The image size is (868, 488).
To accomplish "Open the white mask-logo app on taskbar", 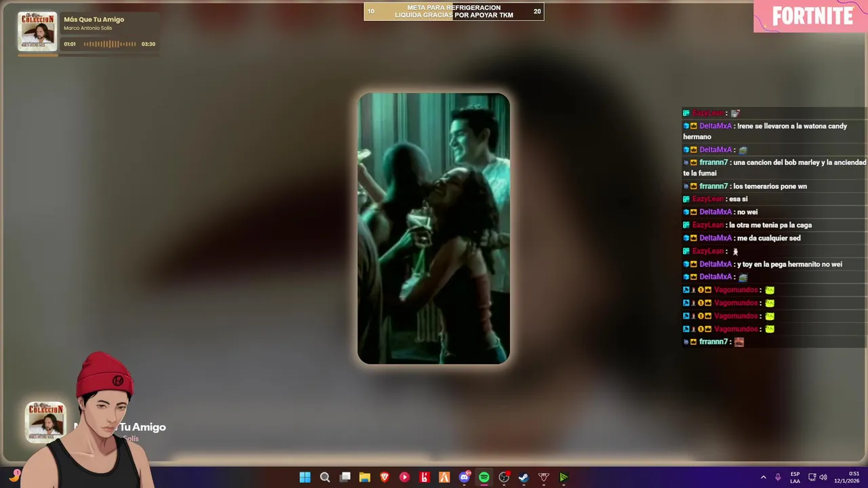I will tap(544, 477).
